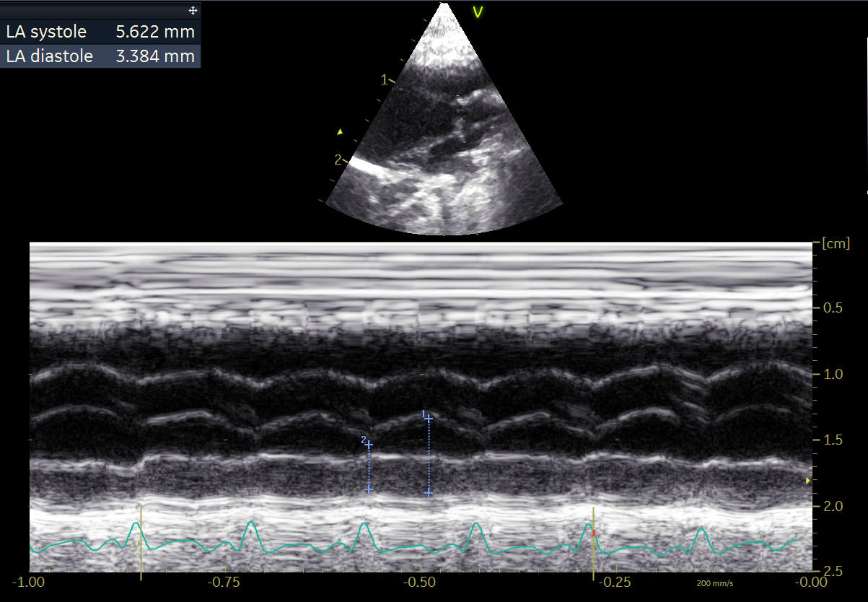Screen dimensions: 868x602
Task: Select the 3.384 mm value
Action: click(155, 56)
